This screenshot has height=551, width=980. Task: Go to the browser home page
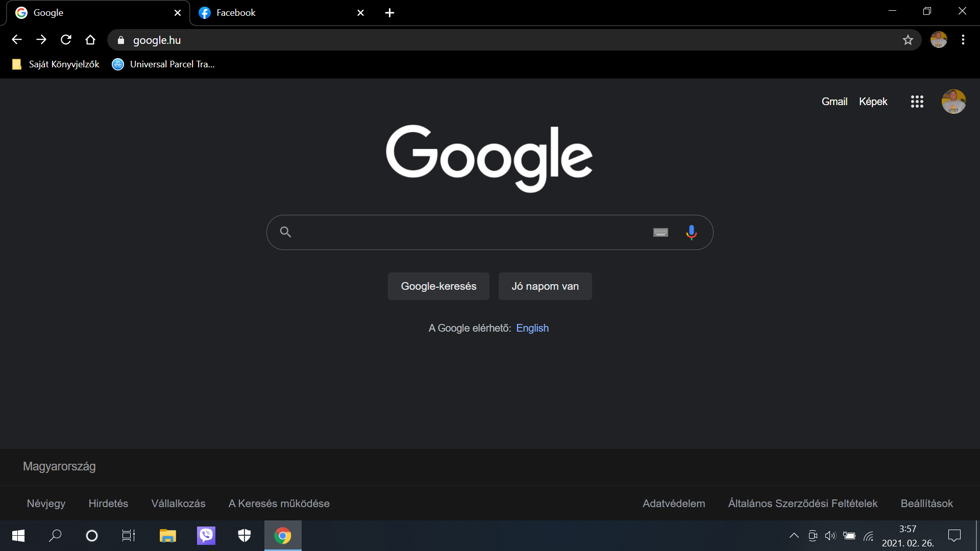[90, 40]
